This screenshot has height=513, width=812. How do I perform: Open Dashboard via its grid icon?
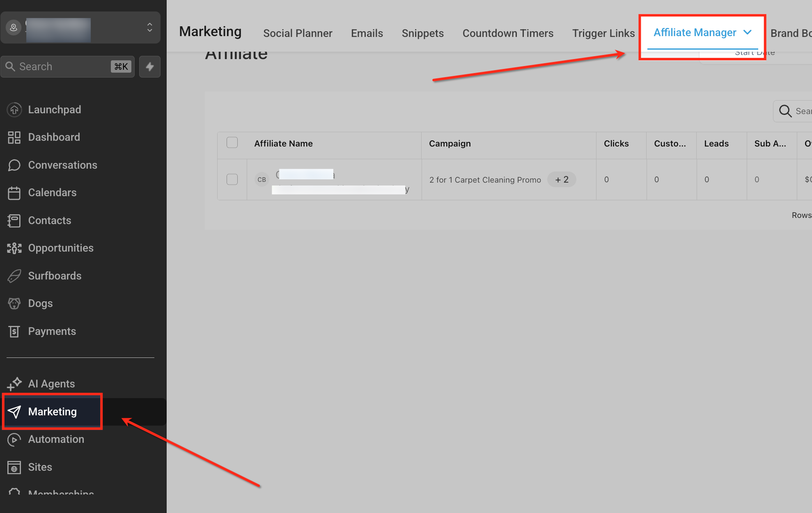tap(14, 137)
